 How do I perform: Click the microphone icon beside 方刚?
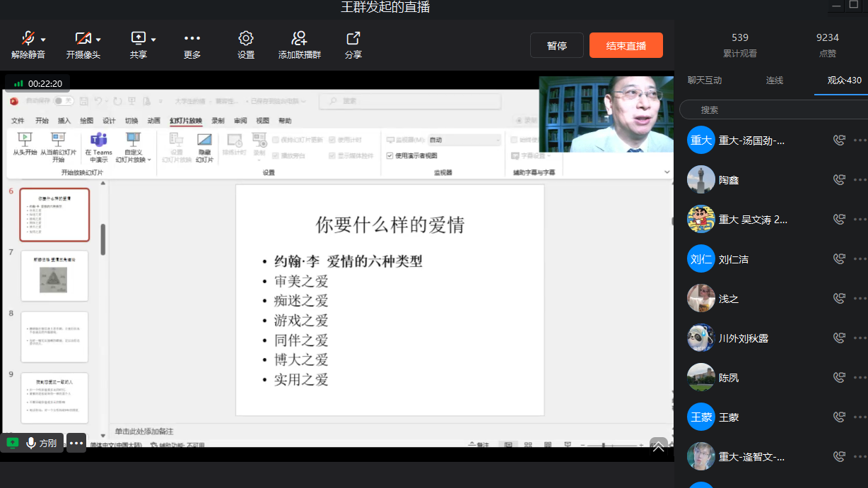(31, 443)
